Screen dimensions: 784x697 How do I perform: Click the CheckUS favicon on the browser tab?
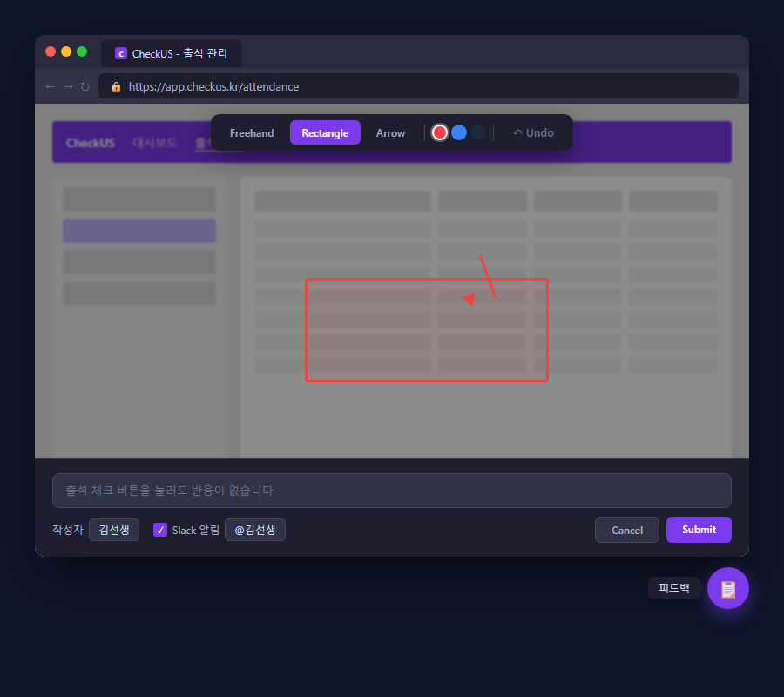[120, 53]
